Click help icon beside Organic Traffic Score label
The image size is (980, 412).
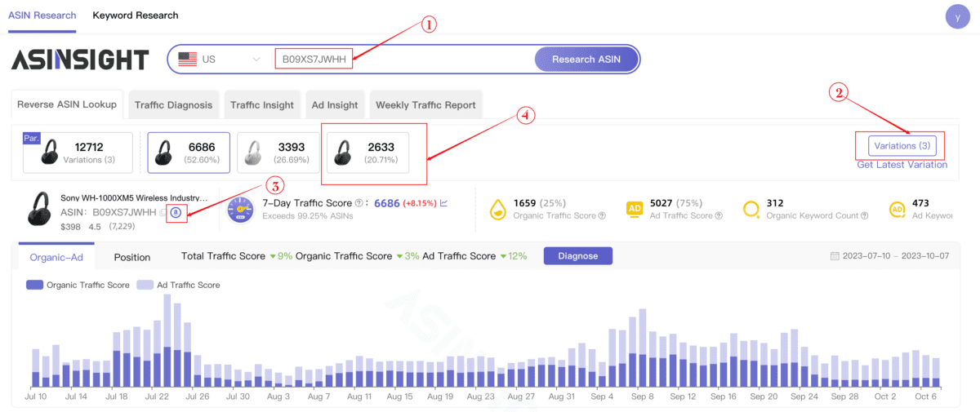(602, 216)
